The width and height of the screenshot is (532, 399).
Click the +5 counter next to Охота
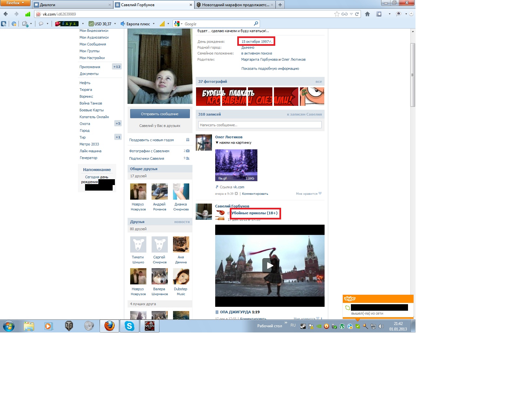point(118,123)
